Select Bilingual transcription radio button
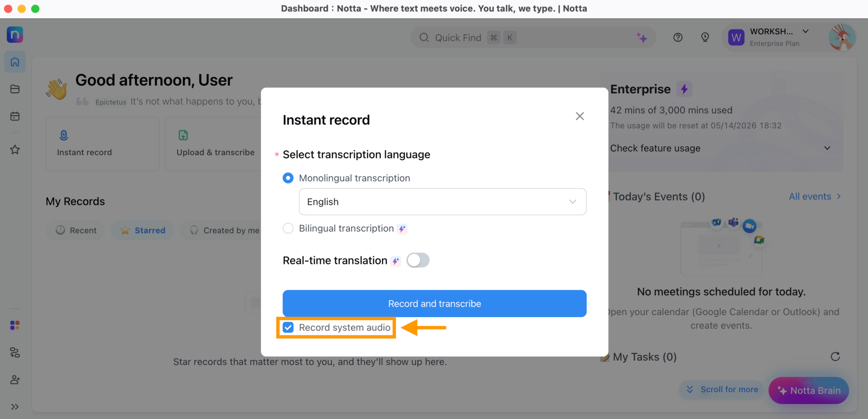The image size is (868, 419). [x=288, y=228]
